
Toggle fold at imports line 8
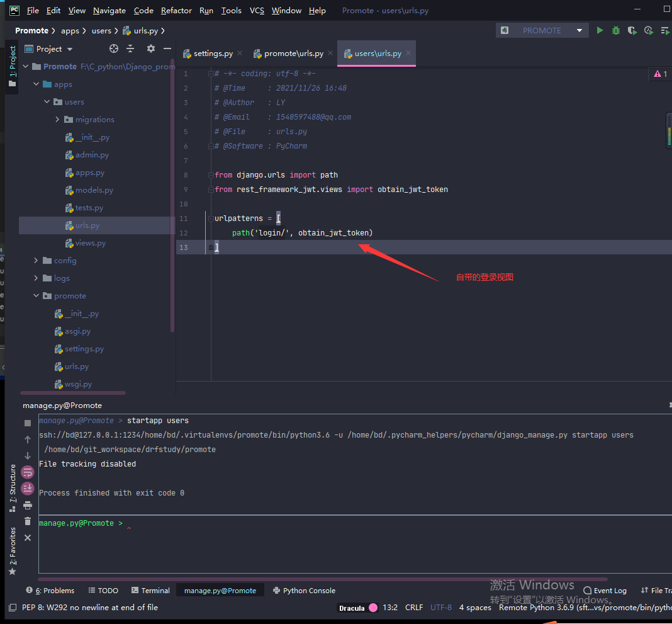click(x=210, y=175)
